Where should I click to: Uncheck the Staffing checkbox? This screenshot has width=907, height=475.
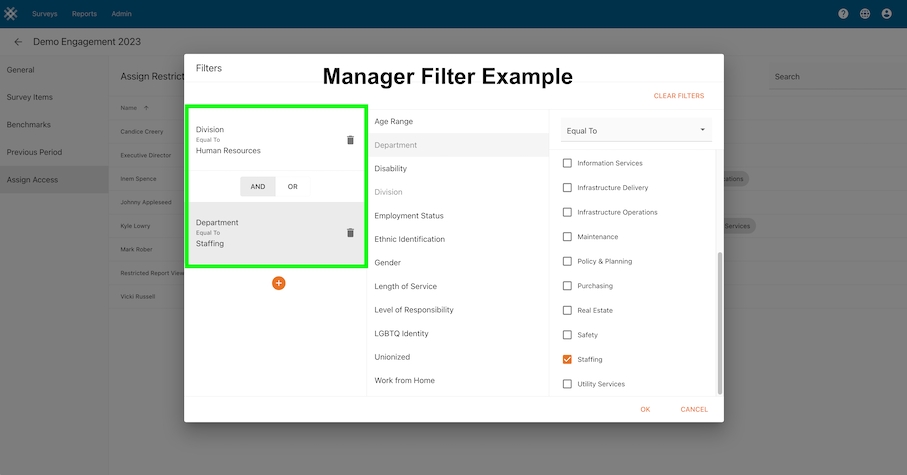(567, 359)
